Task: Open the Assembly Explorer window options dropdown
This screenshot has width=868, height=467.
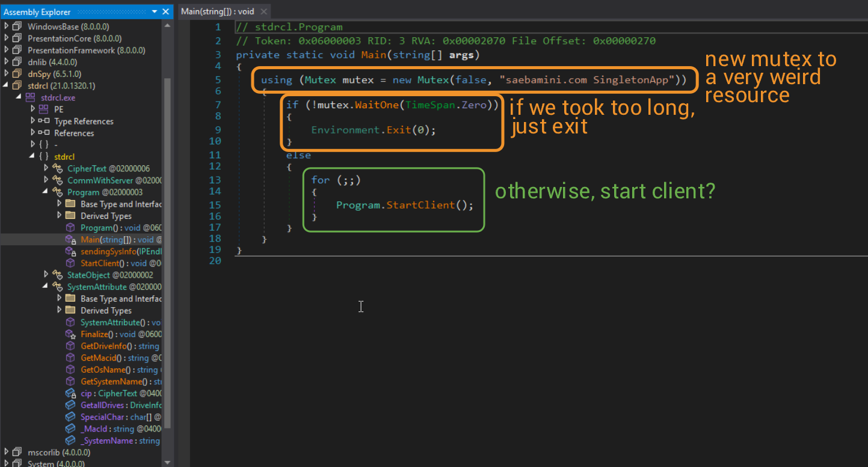Action: [x=155, y=11]
